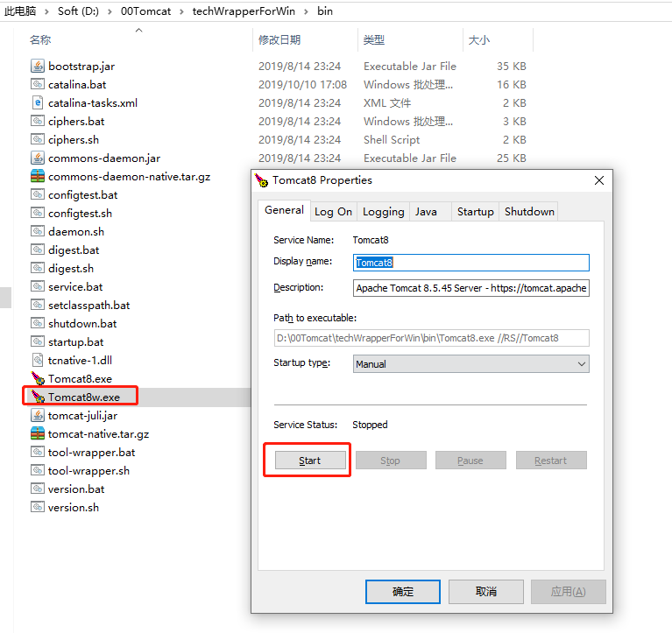Select the service.bat file icon

tap(38, 286)
